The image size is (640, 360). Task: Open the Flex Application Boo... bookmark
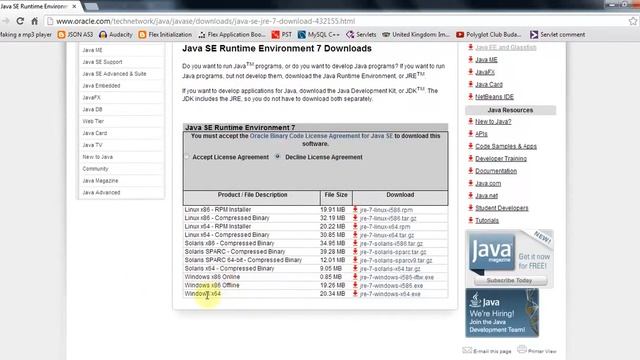click(231, 35)
